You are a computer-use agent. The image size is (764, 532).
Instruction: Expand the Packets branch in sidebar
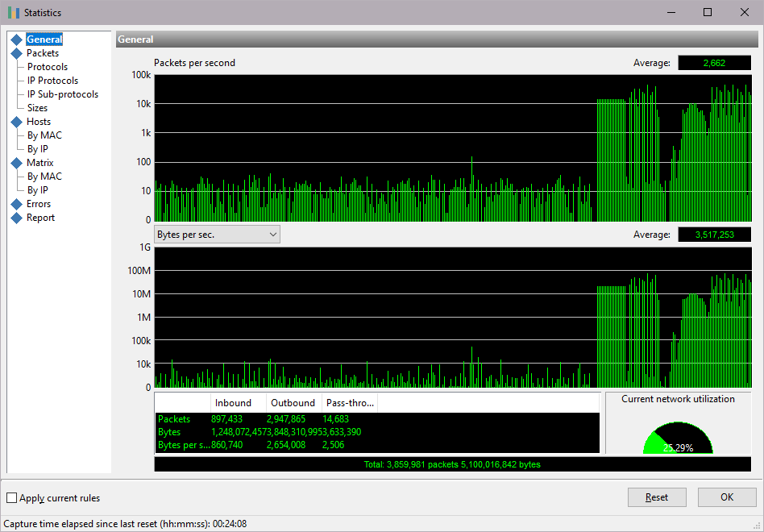[18, 52]
